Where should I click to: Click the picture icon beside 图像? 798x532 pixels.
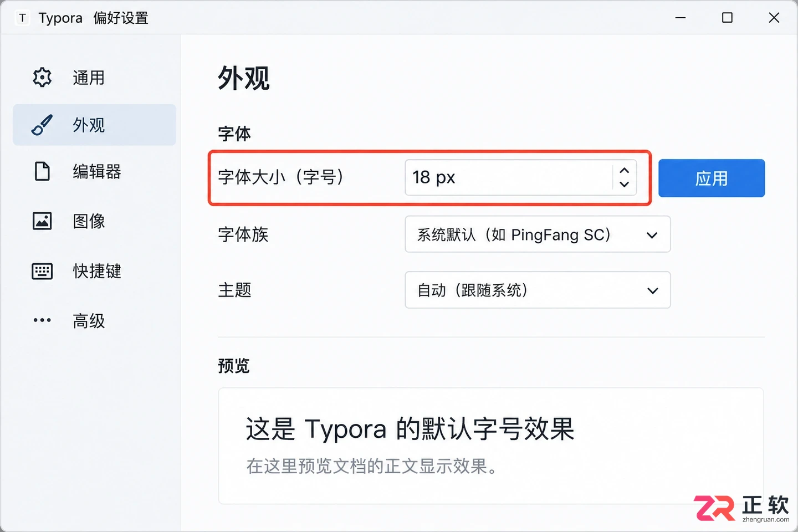(x=42, y=221)
